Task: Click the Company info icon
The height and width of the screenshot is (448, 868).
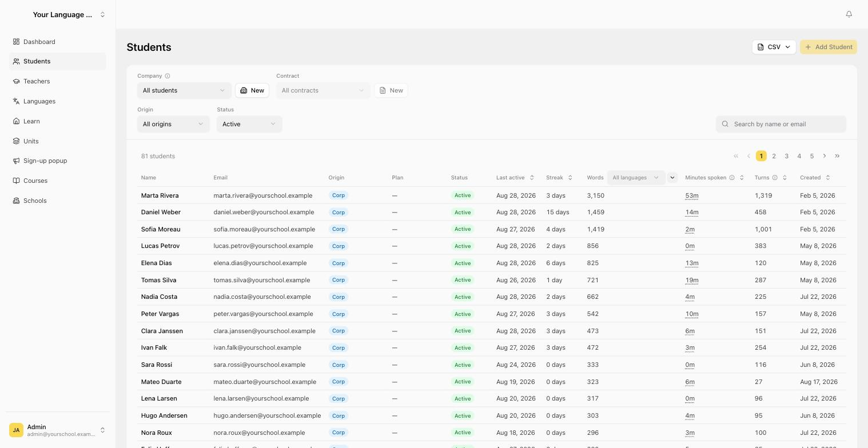Action: [x=168, y=76]
